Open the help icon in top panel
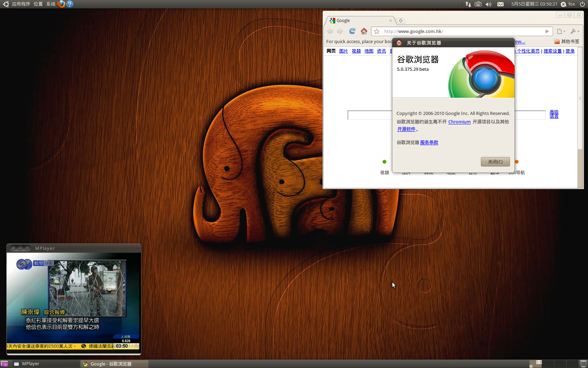The height and width of the screenshot is (368, 588). (x=70, y=4)
